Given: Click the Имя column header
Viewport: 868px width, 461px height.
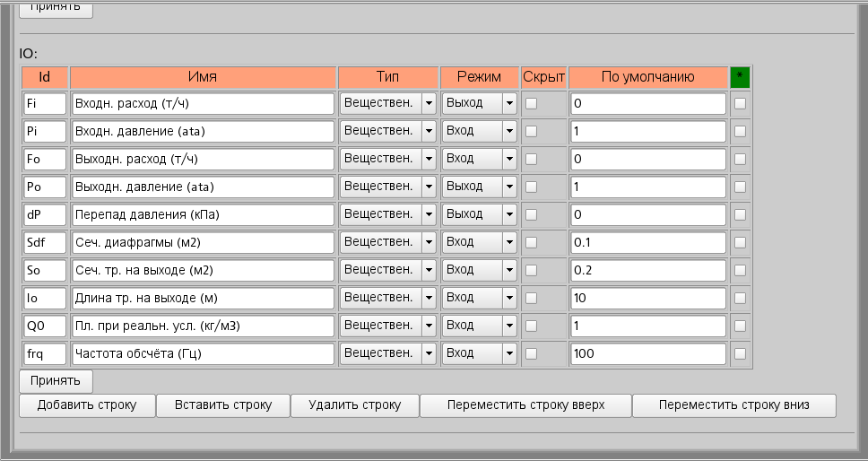Looking at the screenshot, I should tap(203, 77).
